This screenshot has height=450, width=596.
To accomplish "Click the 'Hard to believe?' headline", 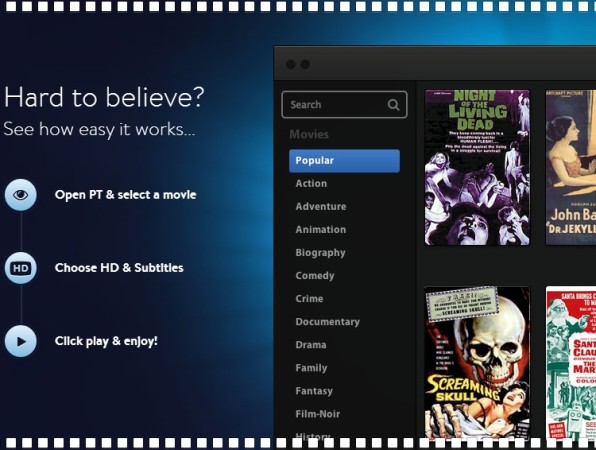I will [104, 97].
